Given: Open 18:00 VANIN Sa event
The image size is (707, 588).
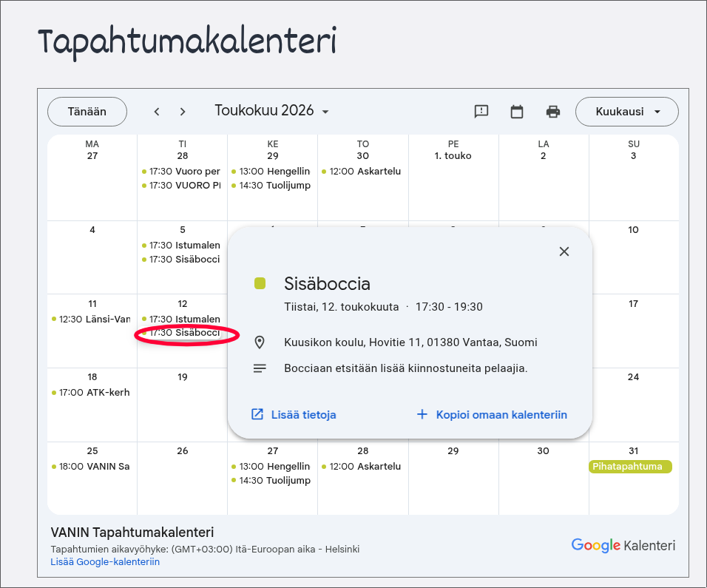Looking at the screenshot, I should click(x=91, y=466).
